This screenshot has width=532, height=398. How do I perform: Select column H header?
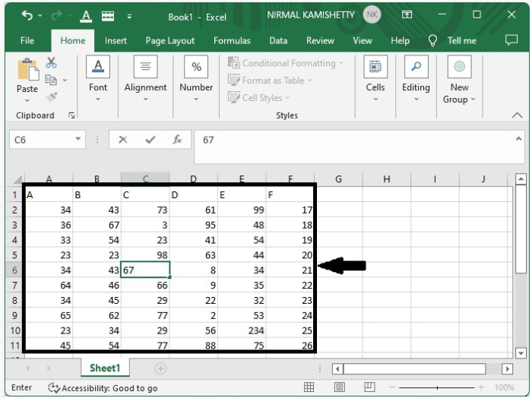(386, 178)
